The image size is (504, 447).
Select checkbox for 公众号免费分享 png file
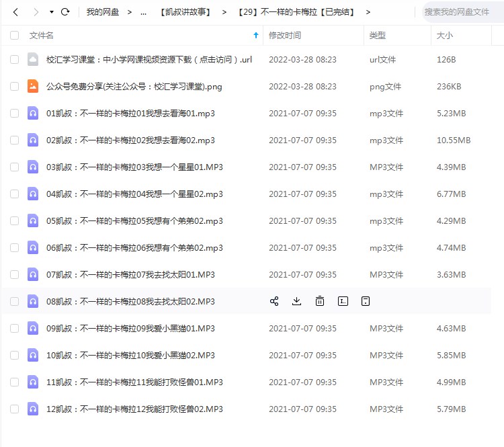point(15,87)
